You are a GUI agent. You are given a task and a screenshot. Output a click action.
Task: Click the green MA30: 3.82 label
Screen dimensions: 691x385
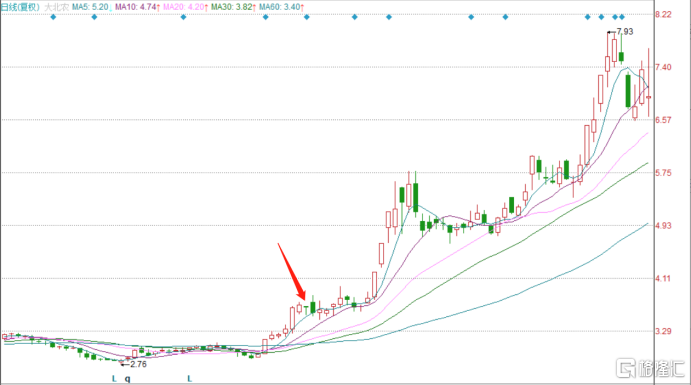(233, 7)
